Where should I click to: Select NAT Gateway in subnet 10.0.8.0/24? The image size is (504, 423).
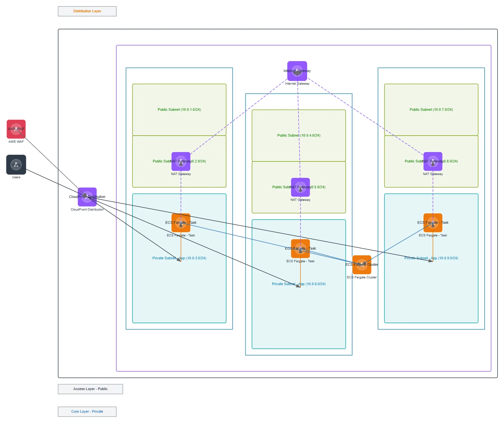[433, 161]
